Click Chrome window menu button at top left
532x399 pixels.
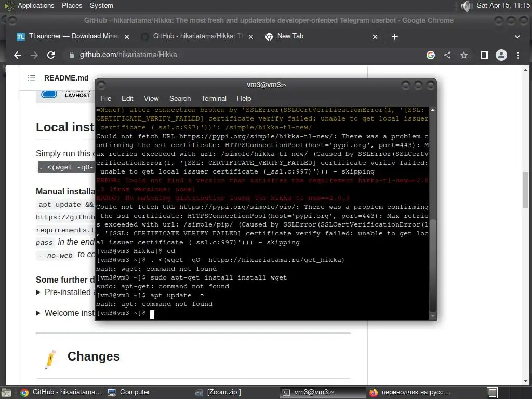coord(11,21)
